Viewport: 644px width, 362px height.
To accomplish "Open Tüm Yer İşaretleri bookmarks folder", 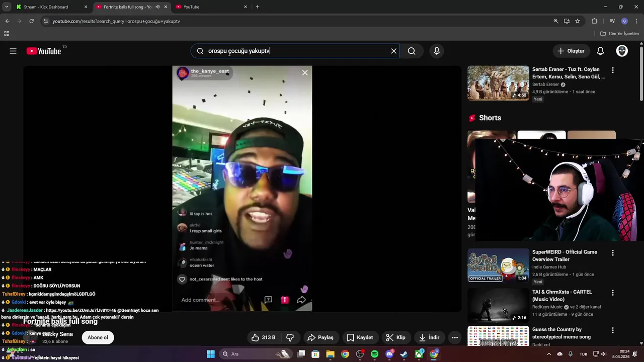I will (620, 34).
